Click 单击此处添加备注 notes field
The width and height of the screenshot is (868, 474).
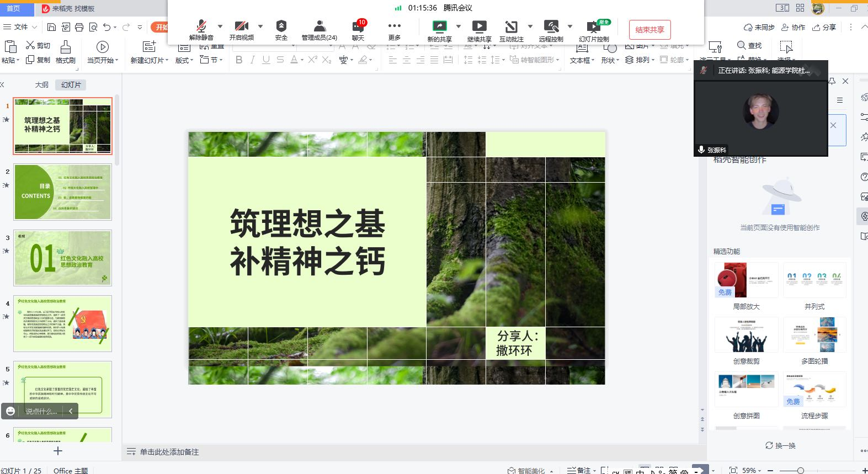pos(169,452)
